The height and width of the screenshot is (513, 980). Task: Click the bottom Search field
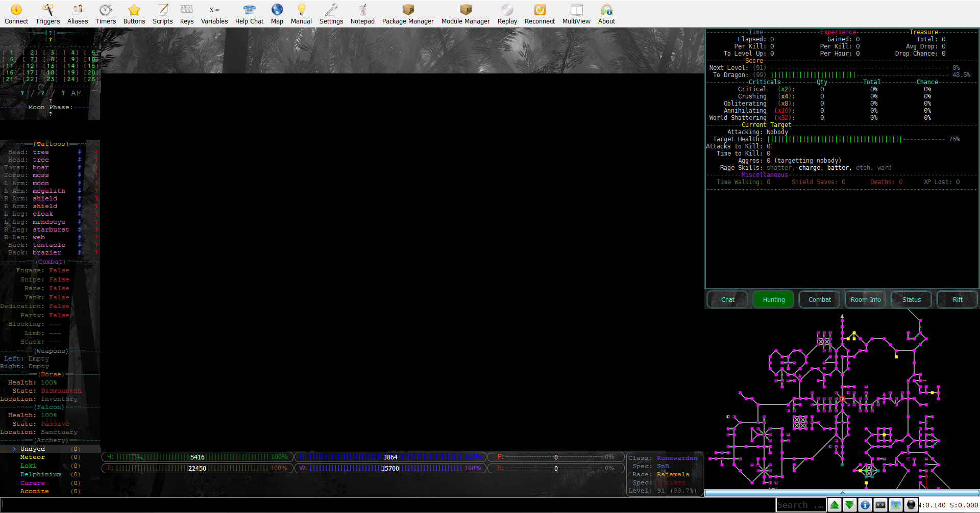point(800,505)
